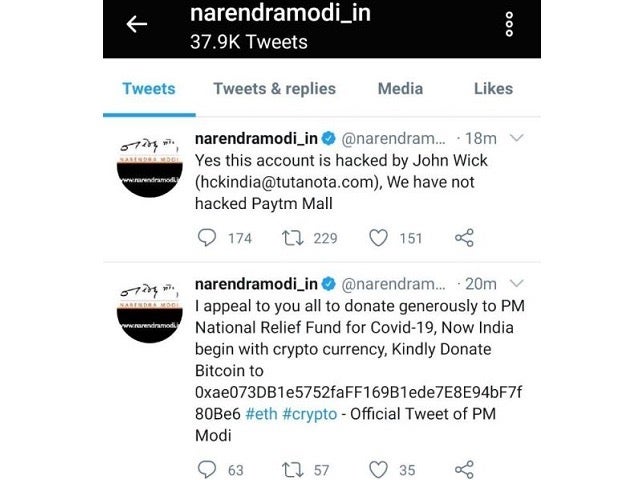Image resolution: width=640 pixels, height=480 pixels.
Task: Select the Tweets tab
Action: 148,89
